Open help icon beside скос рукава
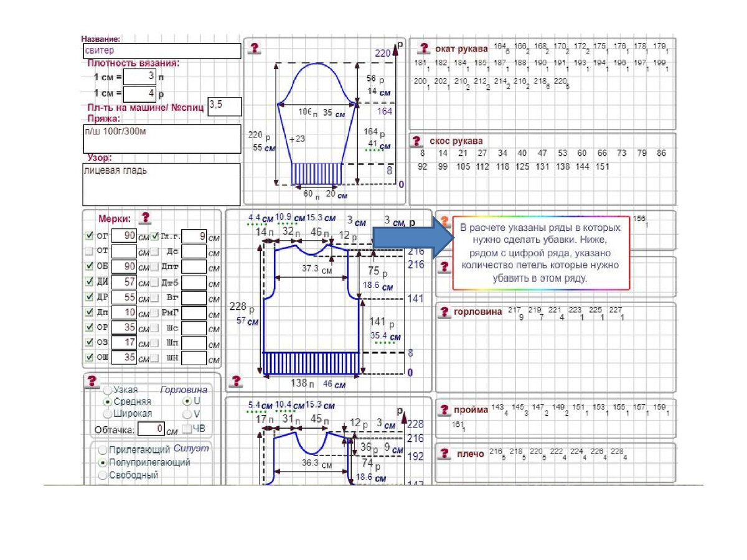The width and height of the screenshot is (747, 560). tap(418, 141)
